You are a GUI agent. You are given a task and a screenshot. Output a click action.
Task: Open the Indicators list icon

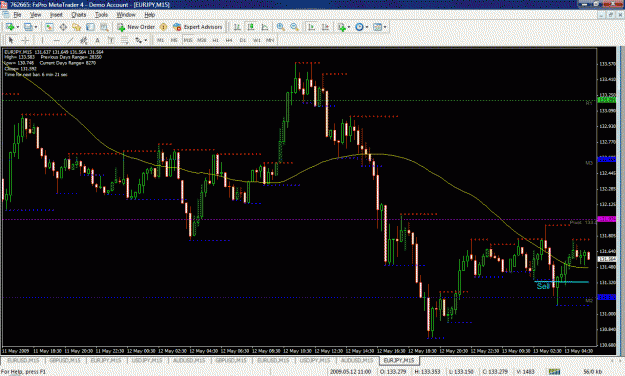pos(342,27)
